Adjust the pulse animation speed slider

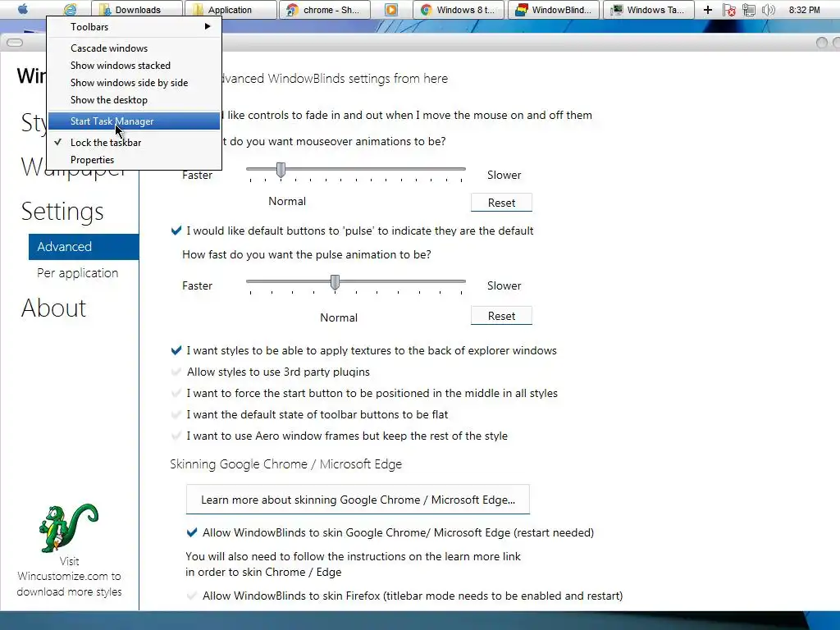click(x=335, y=282)
